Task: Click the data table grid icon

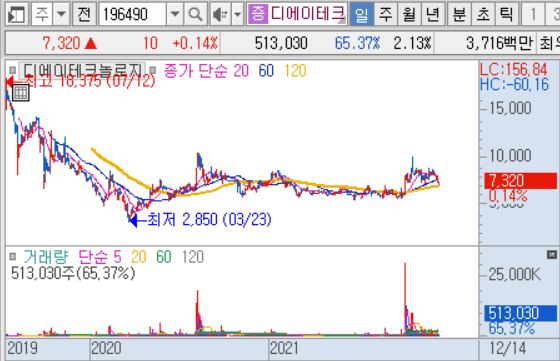Action: tap(21, 93)
